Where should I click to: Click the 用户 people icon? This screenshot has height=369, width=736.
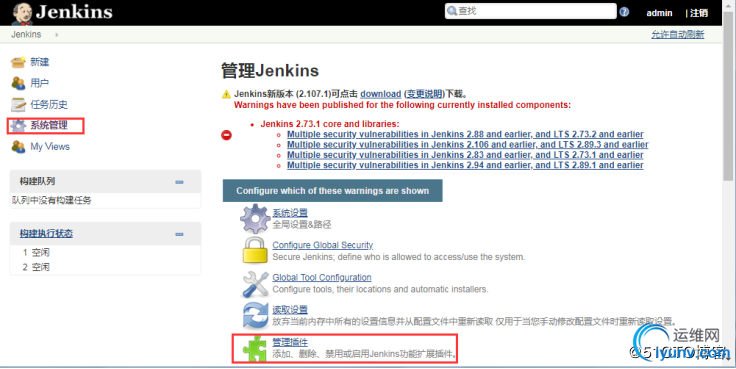(18, 83)
